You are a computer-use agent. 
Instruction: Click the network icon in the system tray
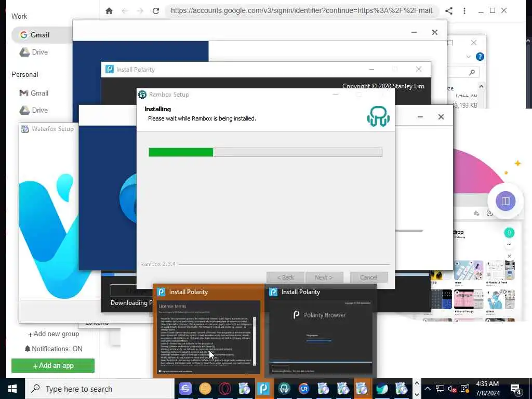tap(440, 389)
